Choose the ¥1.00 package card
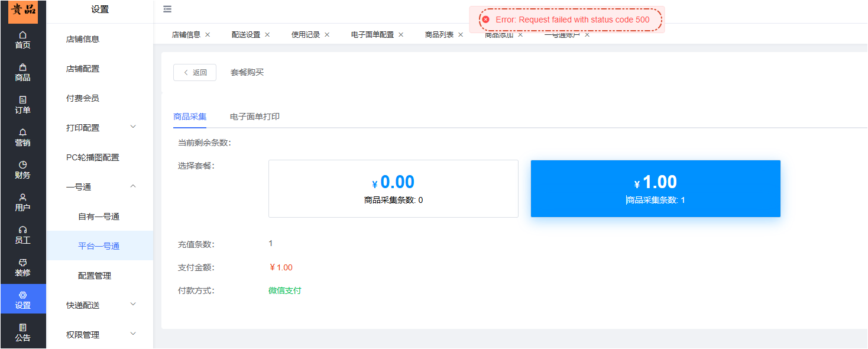Screen dimensions: 868x349 pos(656,189)
